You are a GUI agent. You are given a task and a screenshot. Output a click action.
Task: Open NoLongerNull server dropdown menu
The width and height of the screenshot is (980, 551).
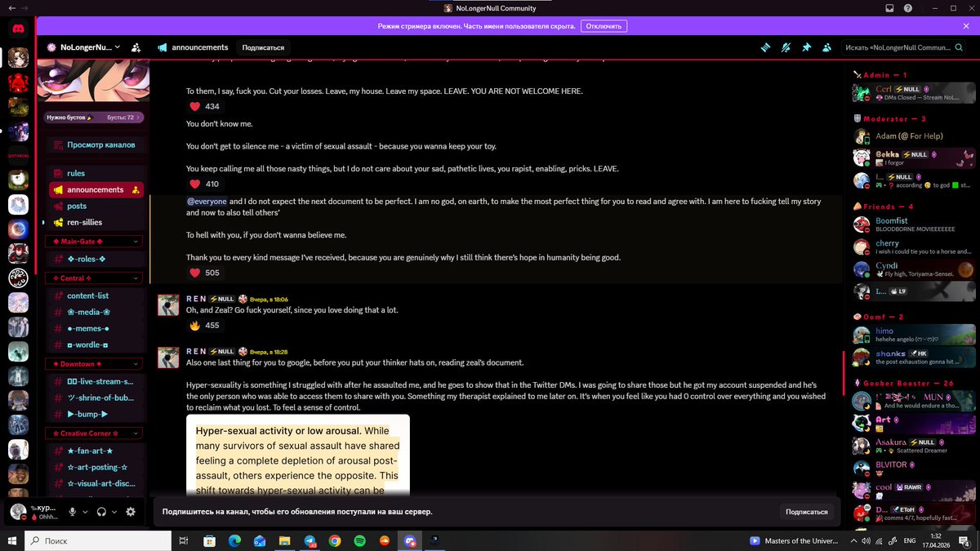(83, 47)
